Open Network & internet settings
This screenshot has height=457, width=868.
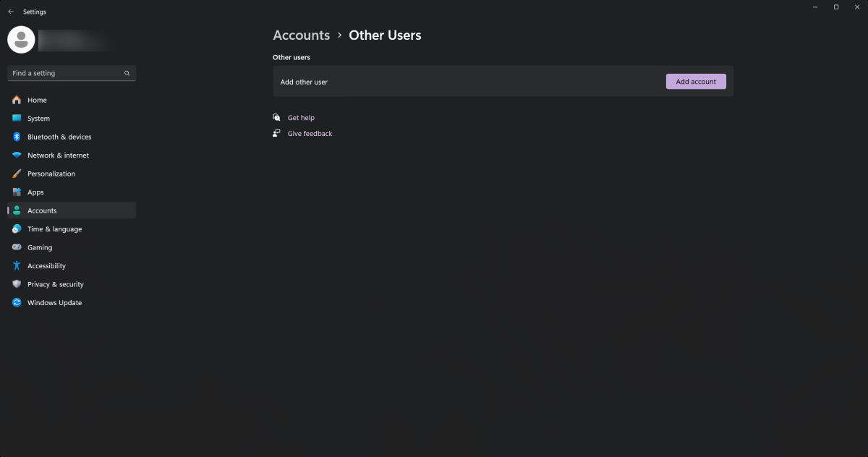pos(16,155)
